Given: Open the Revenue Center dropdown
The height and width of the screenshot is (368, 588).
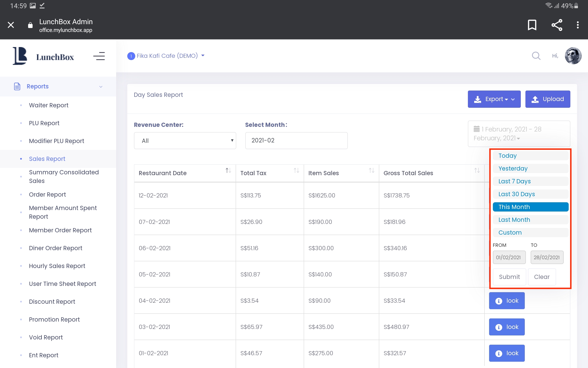Looking at the screenshot, I should (185, 141).
